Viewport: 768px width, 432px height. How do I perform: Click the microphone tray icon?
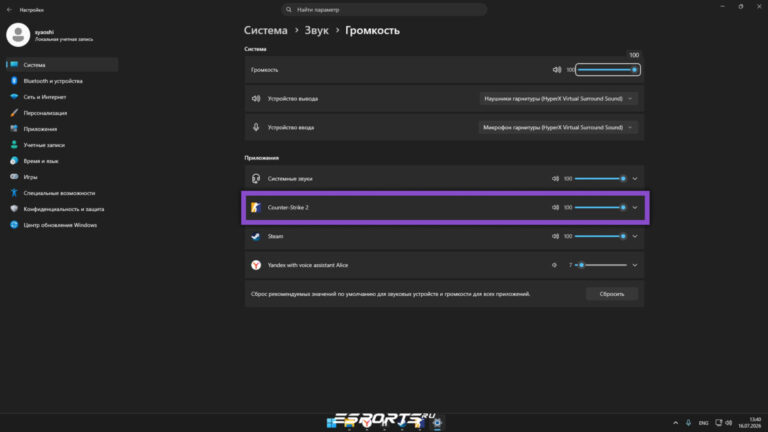click(x=688, y=422)
